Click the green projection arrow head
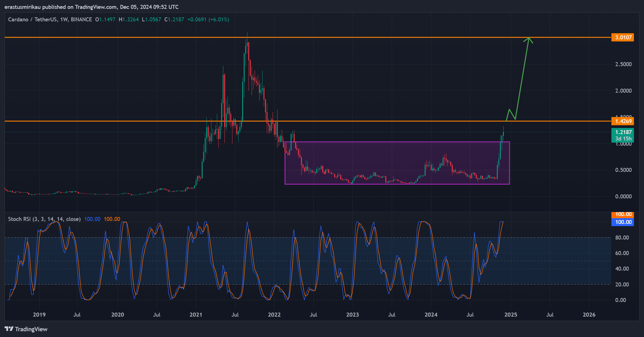Image resolution: width=644 pixels, height=337 pixels. pos(529,39)
